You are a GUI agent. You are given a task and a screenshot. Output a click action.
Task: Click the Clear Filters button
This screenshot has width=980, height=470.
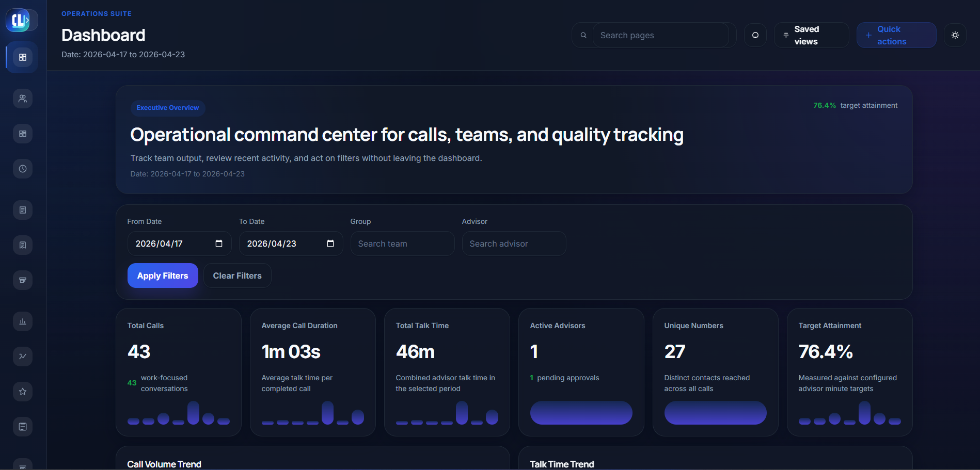coord(238,275)
